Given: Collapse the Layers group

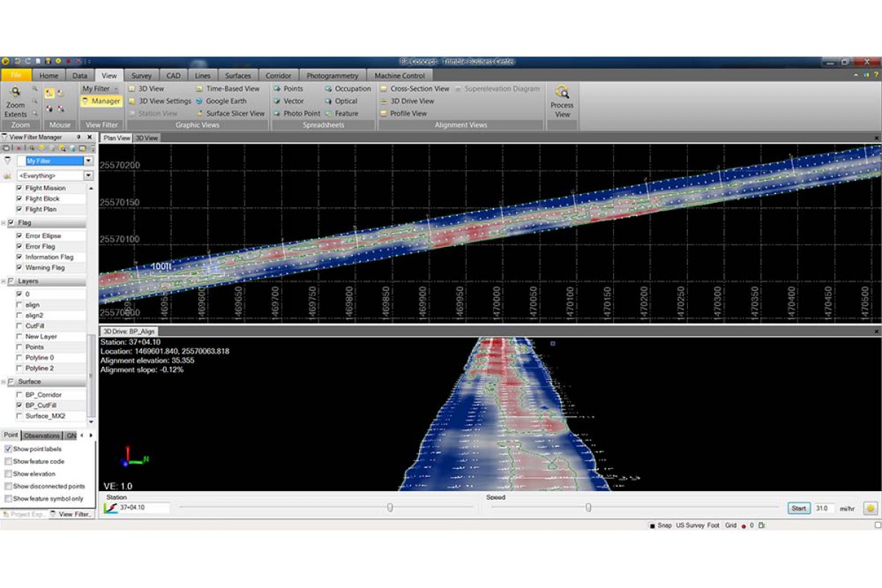Looking at the screenshot, I should click(4, 281).
